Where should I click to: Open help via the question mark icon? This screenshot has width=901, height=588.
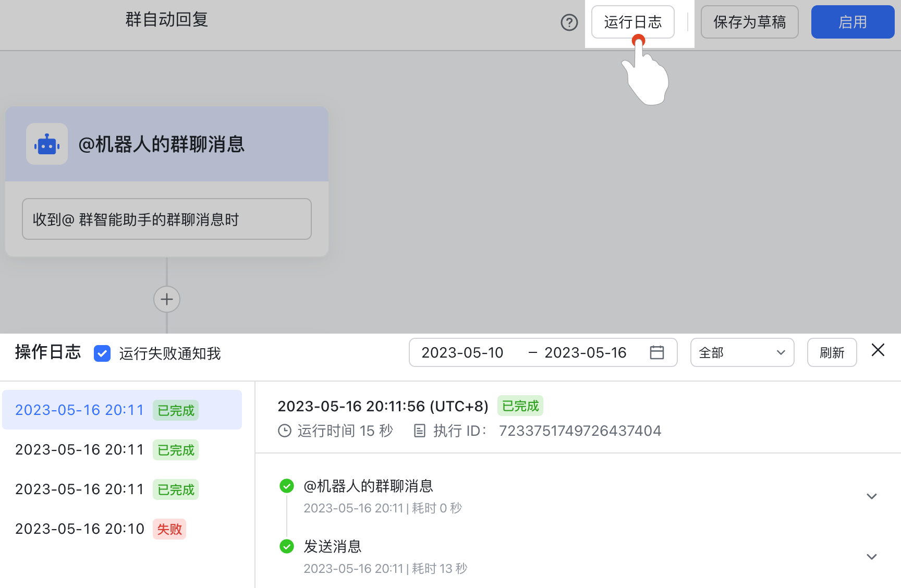(569, 22)
